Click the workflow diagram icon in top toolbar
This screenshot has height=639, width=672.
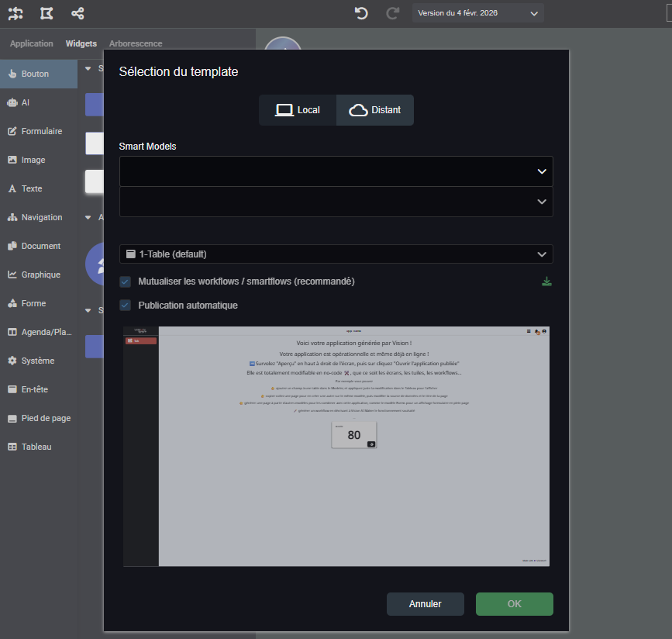[16, 13]
